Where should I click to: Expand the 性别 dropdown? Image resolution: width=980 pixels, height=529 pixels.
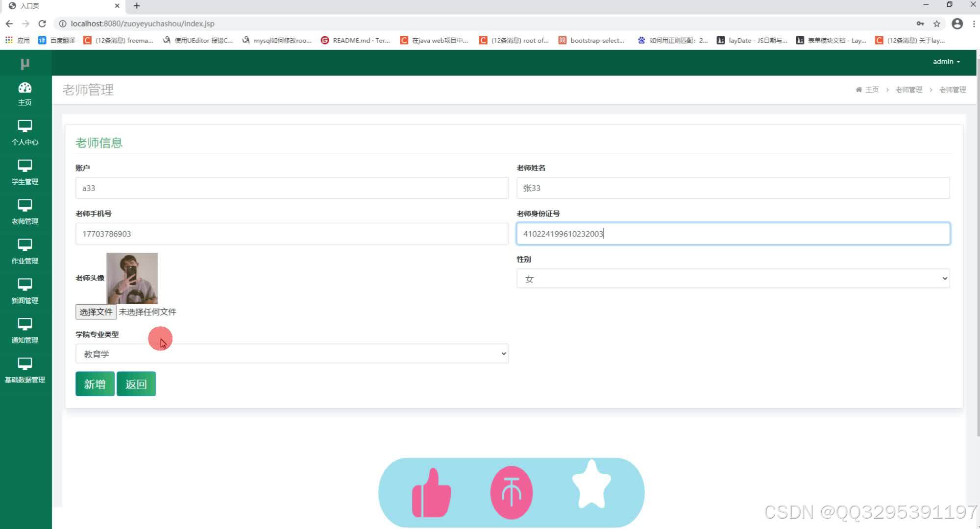tap(733, 279)
